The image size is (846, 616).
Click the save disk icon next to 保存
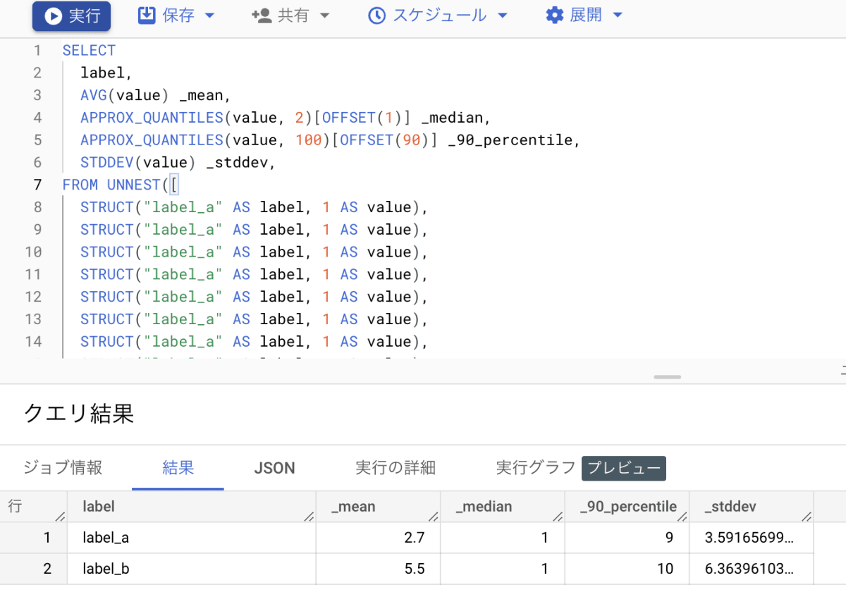click(x=146, y=16)
